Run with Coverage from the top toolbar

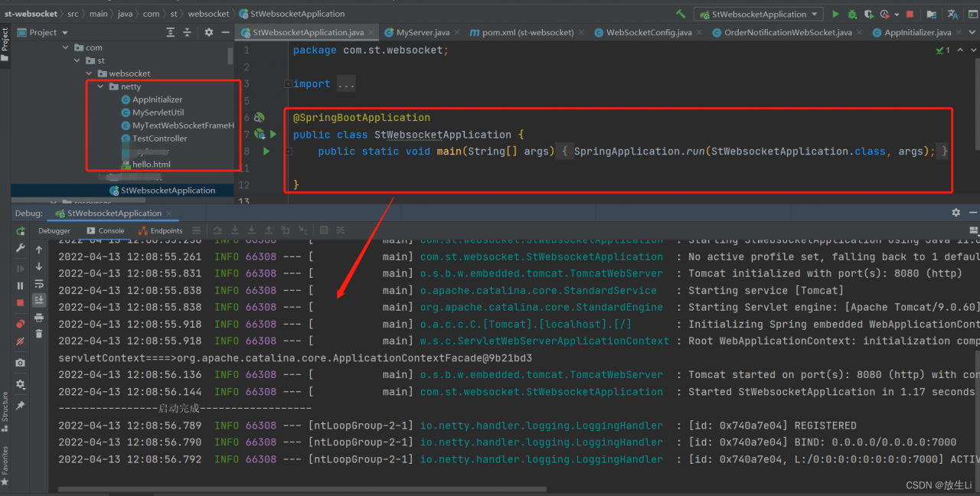[x=869, y=14]
